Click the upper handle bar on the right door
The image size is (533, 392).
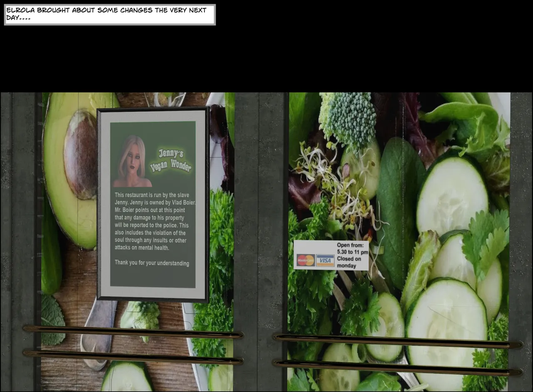(398, 340)
